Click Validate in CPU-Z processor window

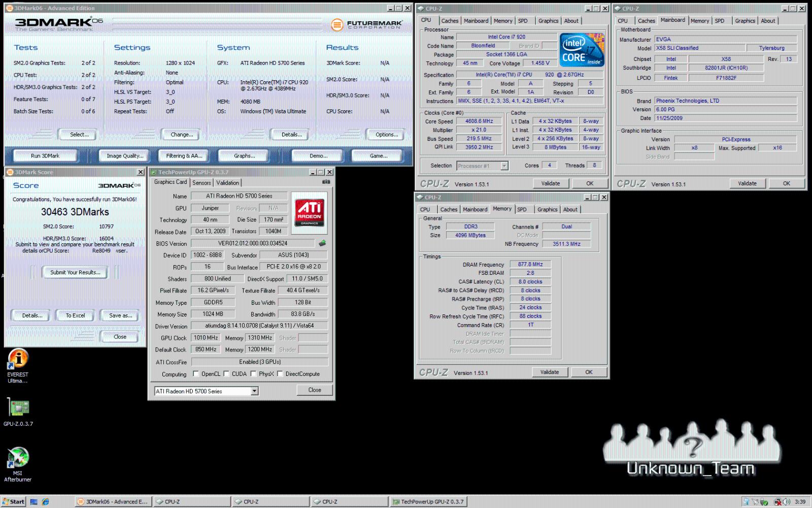[x=551, y=183]
